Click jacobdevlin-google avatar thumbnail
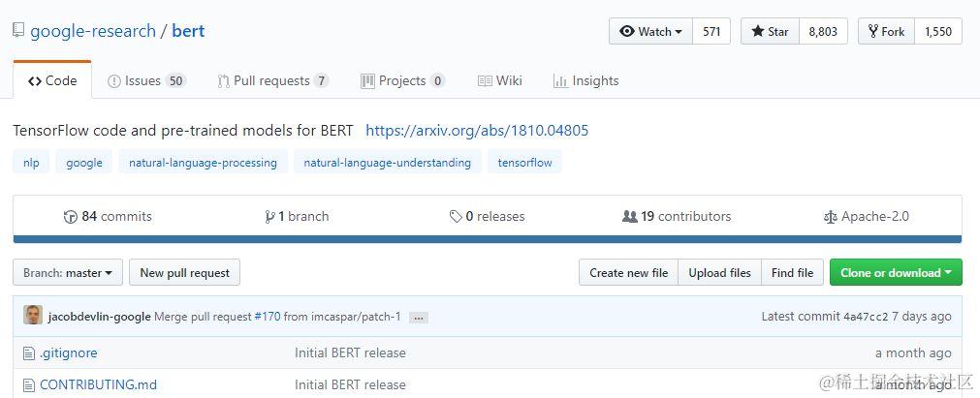Image resolution: width=980 pixels, height=398 pixels. click(x=33, y=316)
